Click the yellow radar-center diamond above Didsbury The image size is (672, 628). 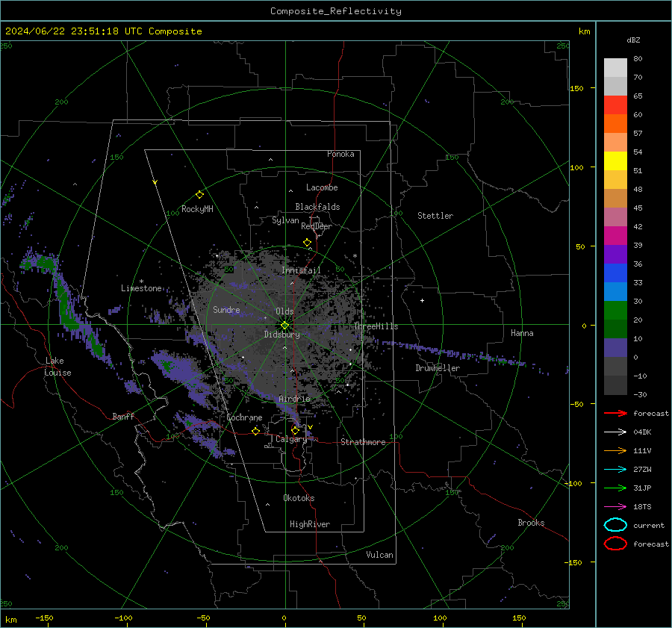[284, 326]
